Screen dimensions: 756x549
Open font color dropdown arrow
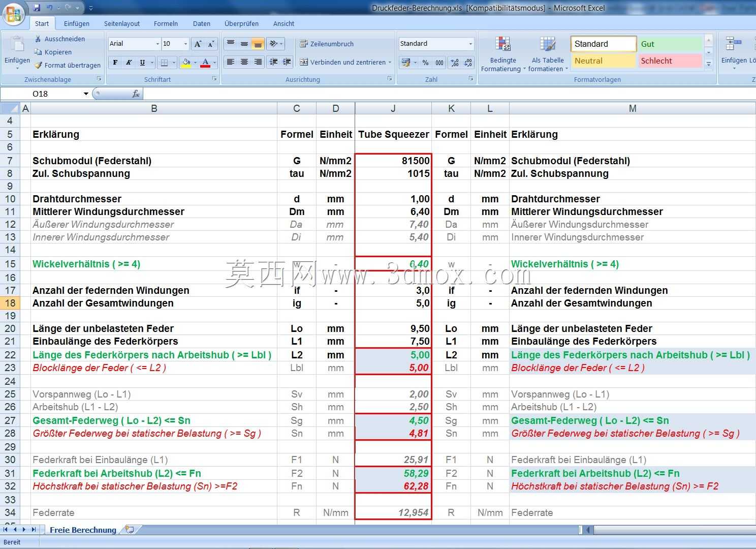point(215,63)
